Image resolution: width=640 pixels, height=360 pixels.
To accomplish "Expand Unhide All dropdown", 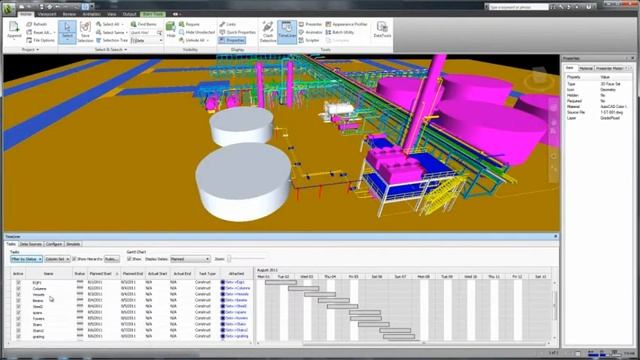I will (x=208, y=40).
